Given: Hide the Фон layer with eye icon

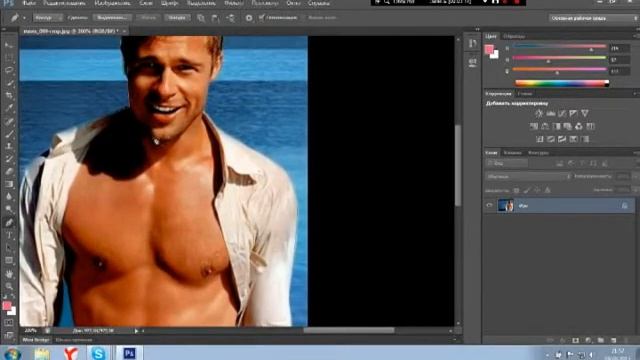Looking at the screenshot, I should coord(489,206).
